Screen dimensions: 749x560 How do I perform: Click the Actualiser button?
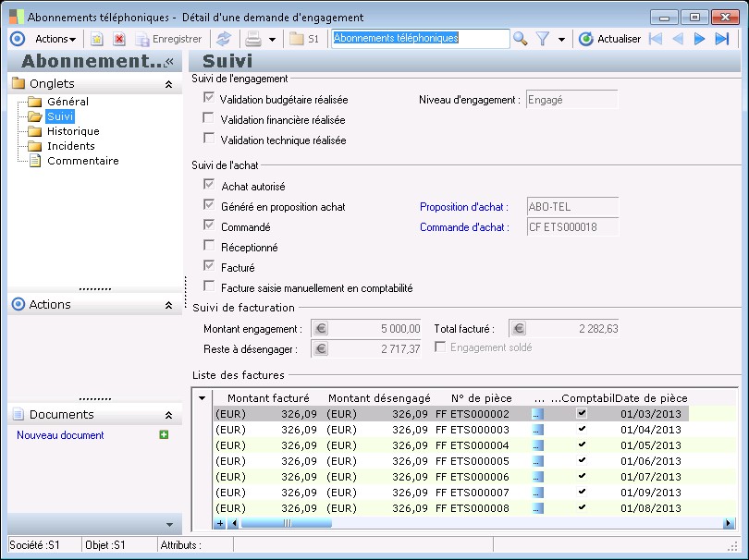[x=609, y=39]
